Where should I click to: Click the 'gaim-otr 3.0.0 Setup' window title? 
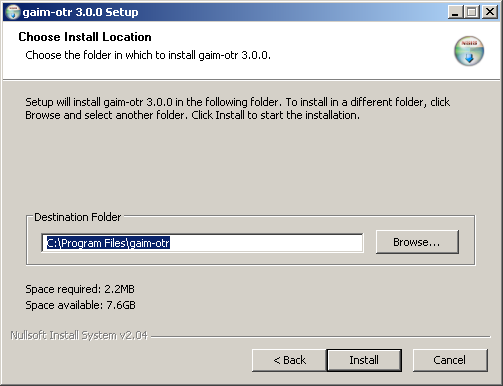click(80, 12)
